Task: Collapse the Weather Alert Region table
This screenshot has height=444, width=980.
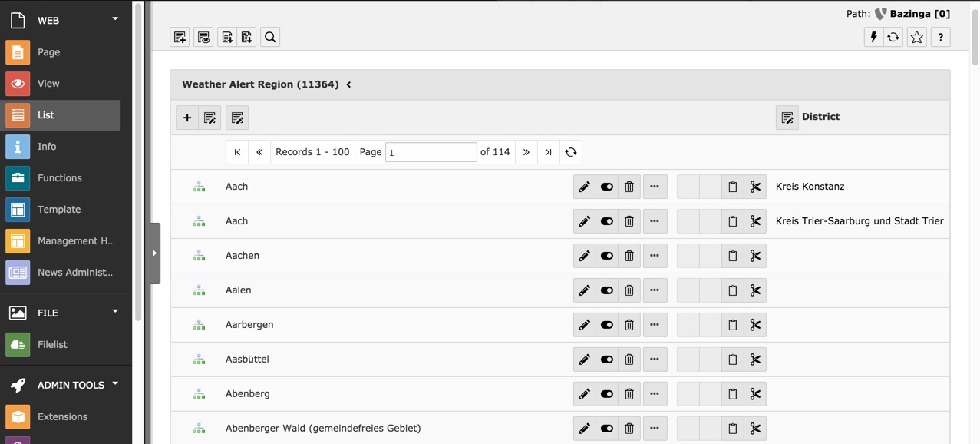Action: pos(348,84)
